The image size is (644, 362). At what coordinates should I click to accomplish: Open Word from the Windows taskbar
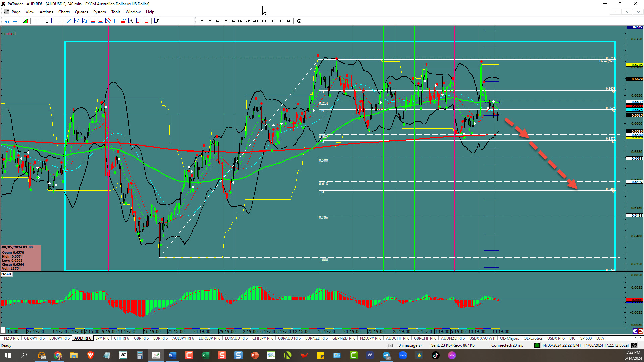tap(172, 355)
